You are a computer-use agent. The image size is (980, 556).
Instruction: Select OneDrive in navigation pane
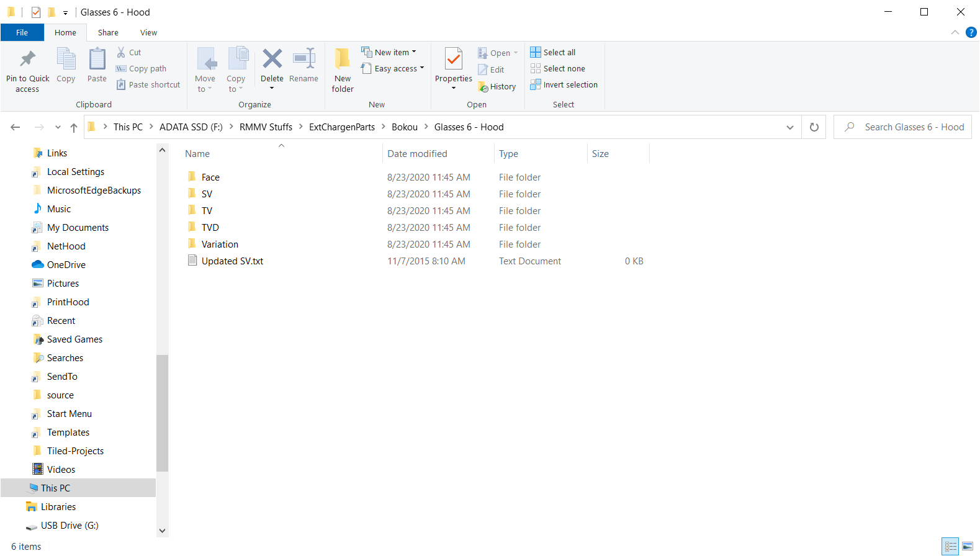click(x=66, y=265)
